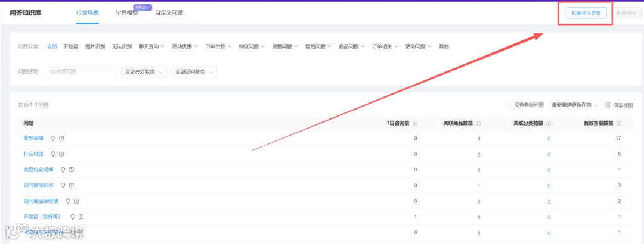Screen dimensions: 644x244
Task: Click the 共 847 个问题 total text
Action: [x=33, y=105]
